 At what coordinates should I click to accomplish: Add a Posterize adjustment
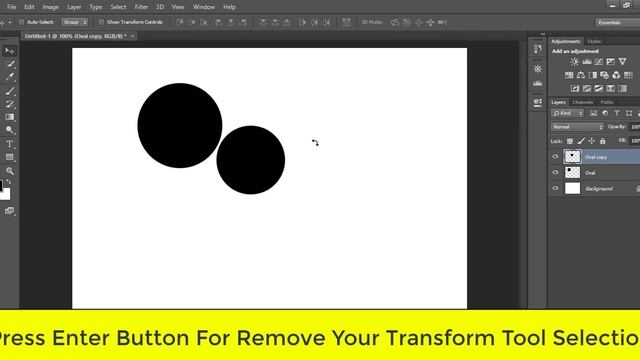coord(587,88)
